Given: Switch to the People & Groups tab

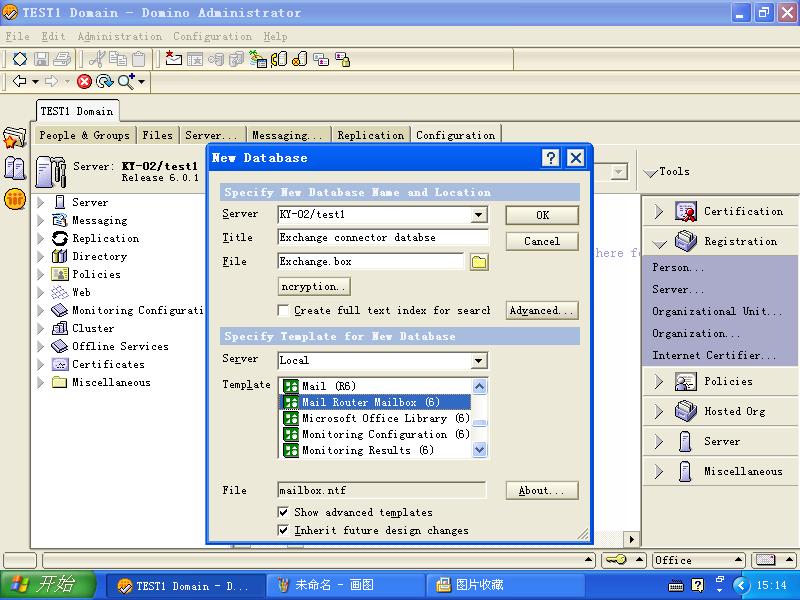Looking at the screenshot, I should (x=85, y=135).
